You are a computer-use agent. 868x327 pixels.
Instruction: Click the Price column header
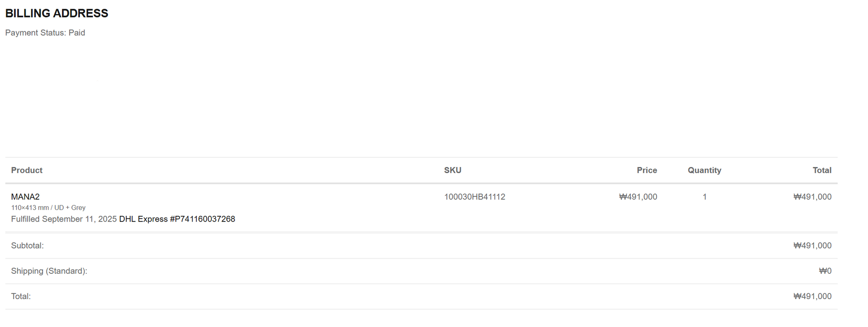click(x=647, y=170)
